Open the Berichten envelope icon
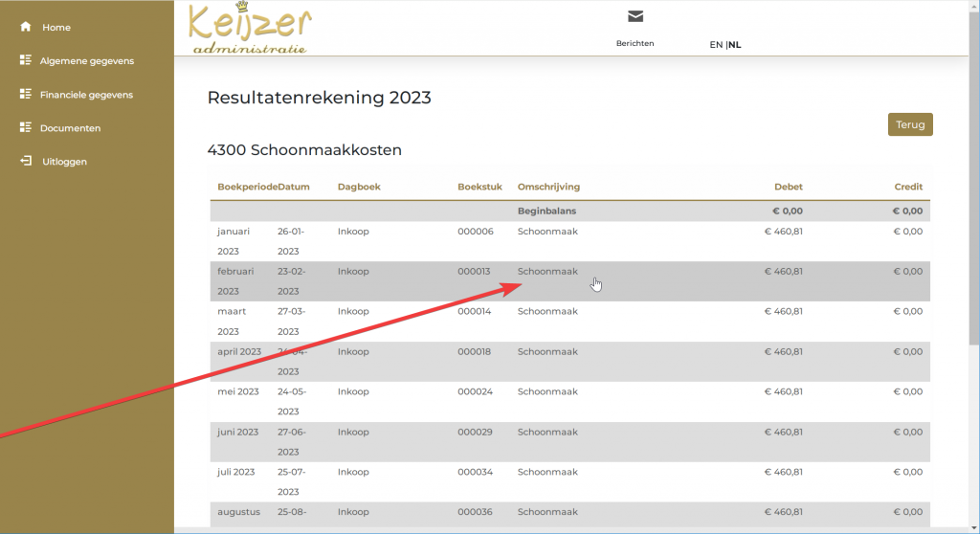980x534 pixels. [x=635, y=16]
